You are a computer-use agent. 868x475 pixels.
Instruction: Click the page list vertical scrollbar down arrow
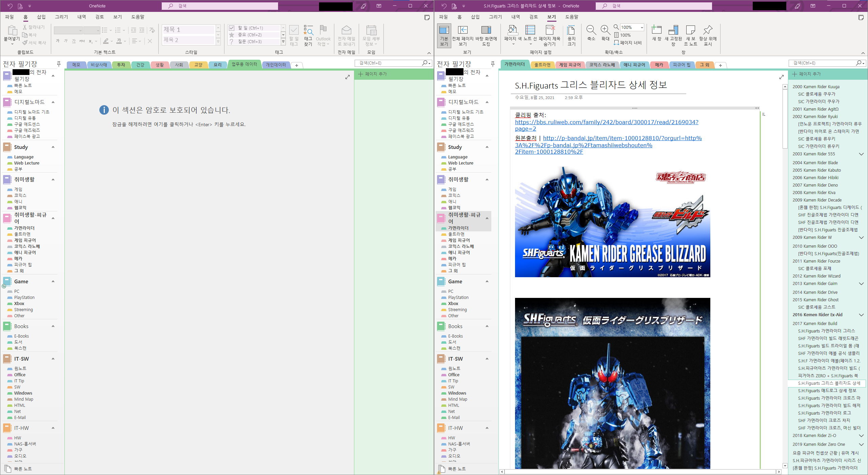[x=785, y=466]
